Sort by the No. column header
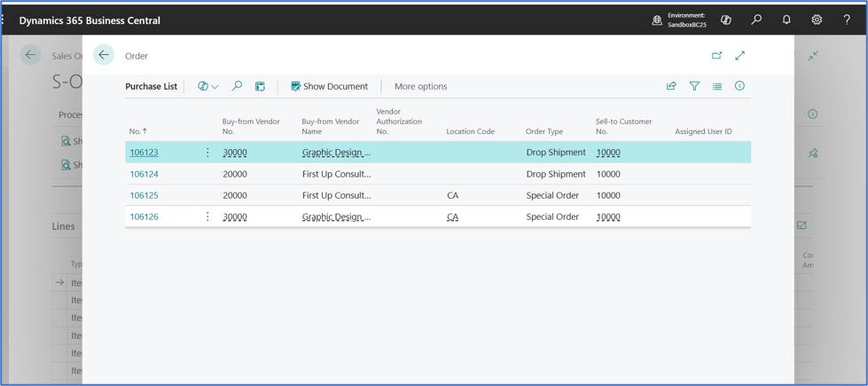 139,131
